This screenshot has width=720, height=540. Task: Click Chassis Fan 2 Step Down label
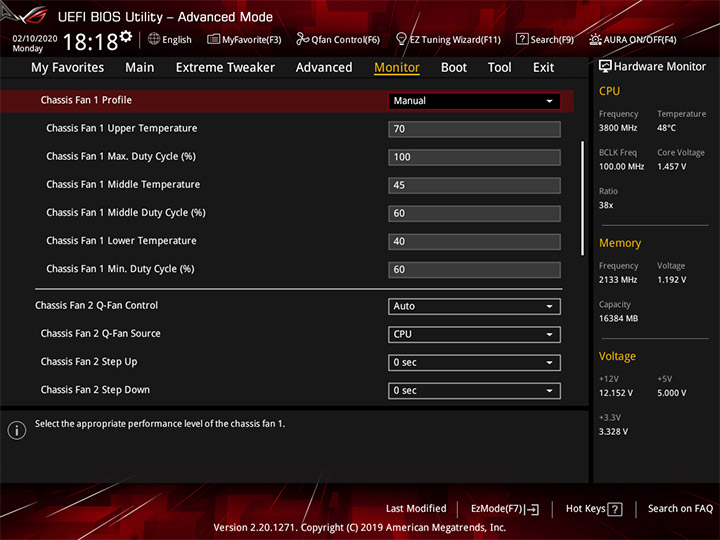click(x=95, y=390)
